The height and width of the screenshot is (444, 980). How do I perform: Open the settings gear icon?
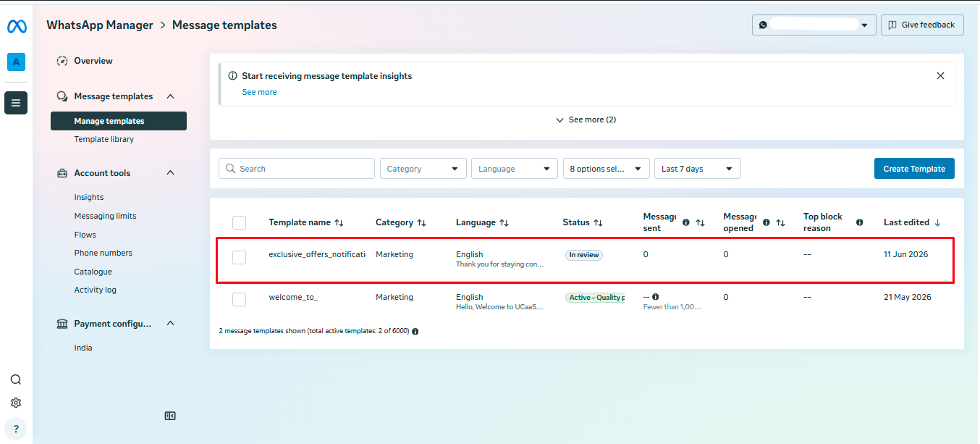click(16, 403)
